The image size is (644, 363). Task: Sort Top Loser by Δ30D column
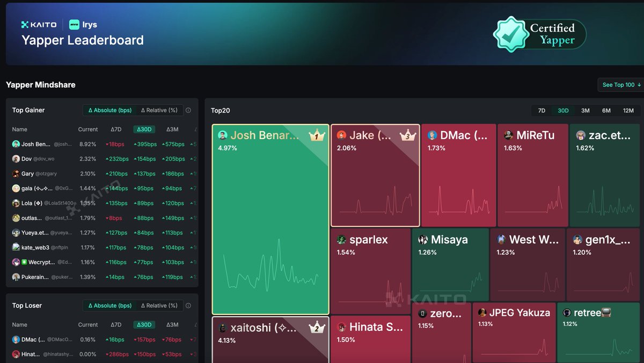point(145,324)
